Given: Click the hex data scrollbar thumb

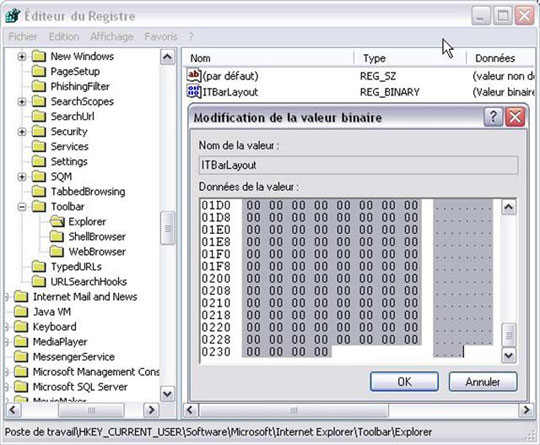Looking at the screenshot, I should click(x=509, y=334).
